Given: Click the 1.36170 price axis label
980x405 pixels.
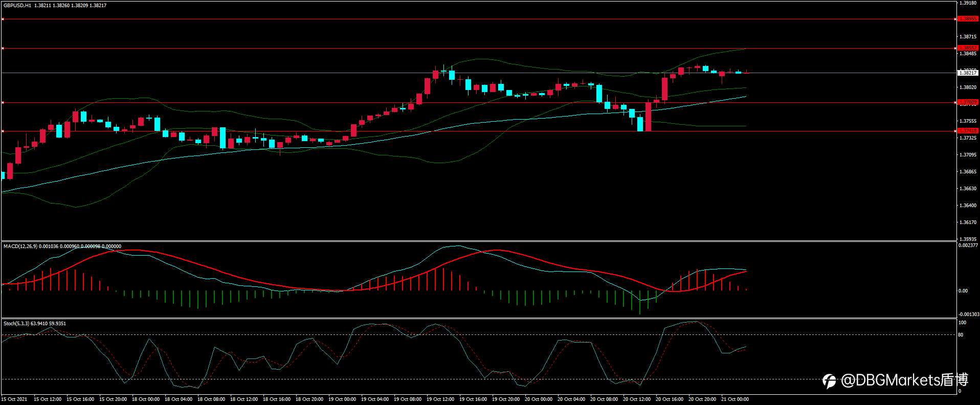Looking at the screenshot, I should point(968,222).
